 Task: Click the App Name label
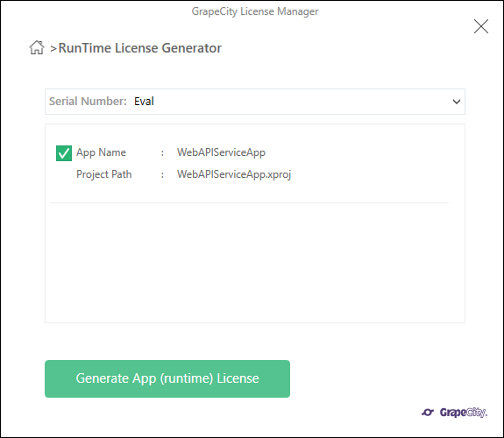pyautogui.click(x=101, y=152)
